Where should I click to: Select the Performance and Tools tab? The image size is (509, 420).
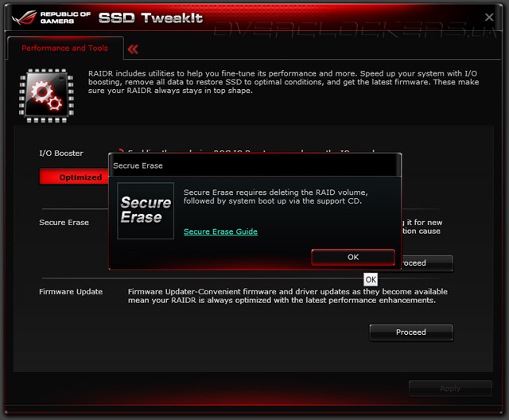click(65, 48)
